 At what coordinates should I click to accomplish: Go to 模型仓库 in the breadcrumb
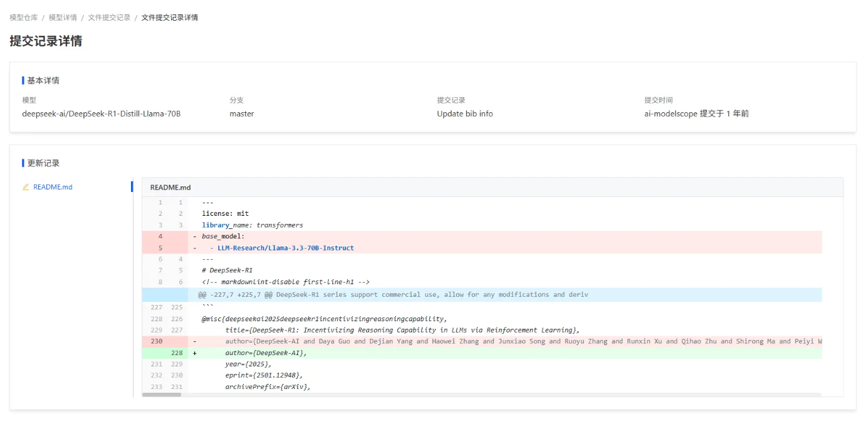point(24,18)
